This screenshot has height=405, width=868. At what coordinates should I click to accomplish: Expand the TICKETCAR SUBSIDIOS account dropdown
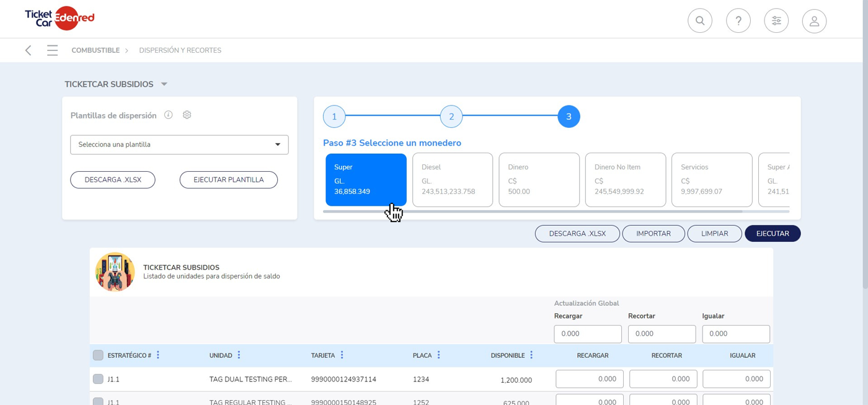point(164,84)
